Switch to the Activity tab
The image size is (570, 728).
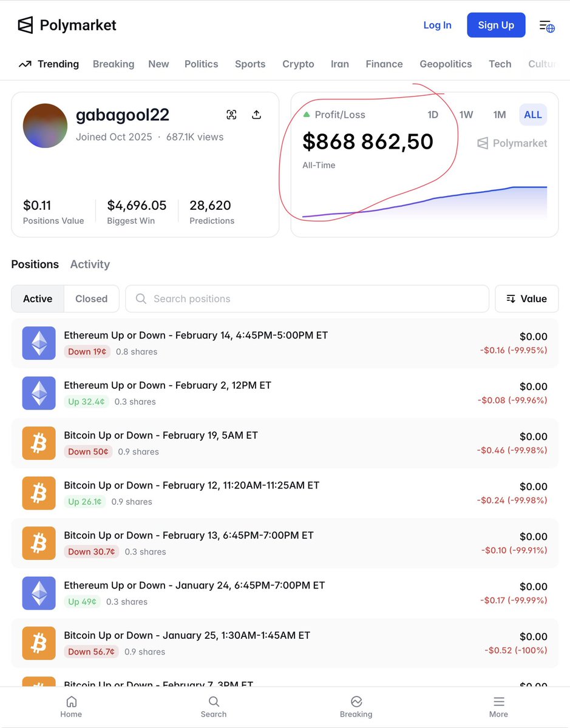(90, 265)
